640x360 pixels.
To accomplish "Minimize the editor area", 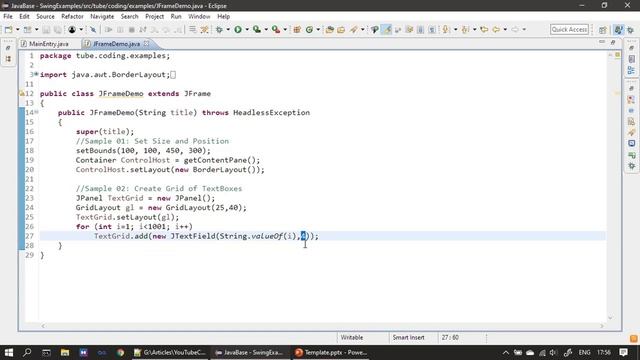I will click(x=602, y=42).
